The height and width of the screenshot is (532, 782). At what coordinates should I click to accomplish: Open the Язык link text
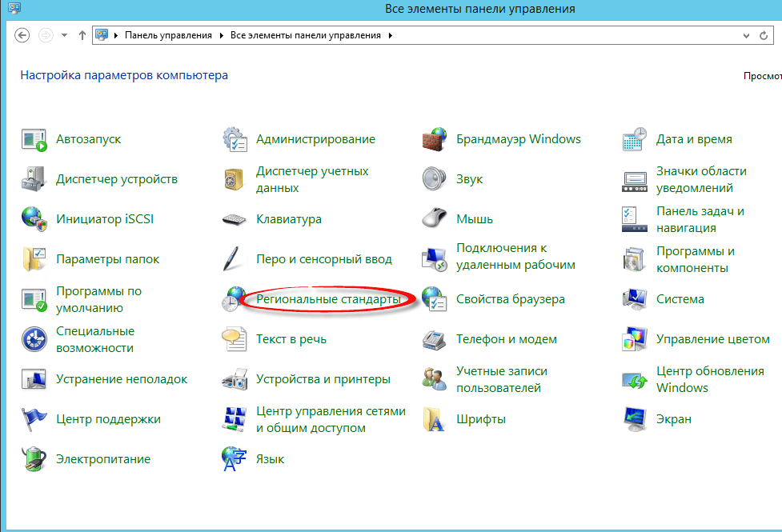[270, 458]
